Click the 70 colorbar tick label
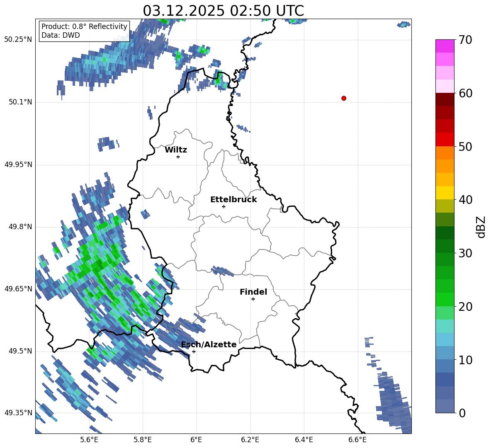 pyautogui.click(x=465, y=40)
